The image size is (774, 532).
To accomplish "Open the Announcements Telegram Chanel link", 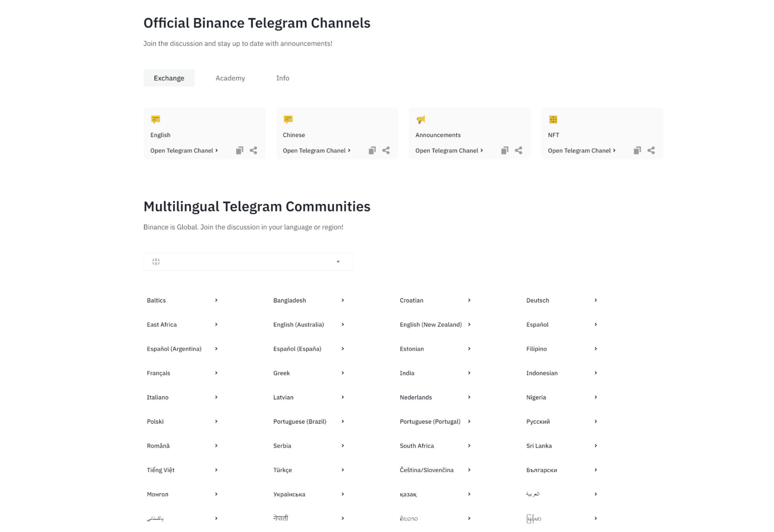I will tap(449, 151).
